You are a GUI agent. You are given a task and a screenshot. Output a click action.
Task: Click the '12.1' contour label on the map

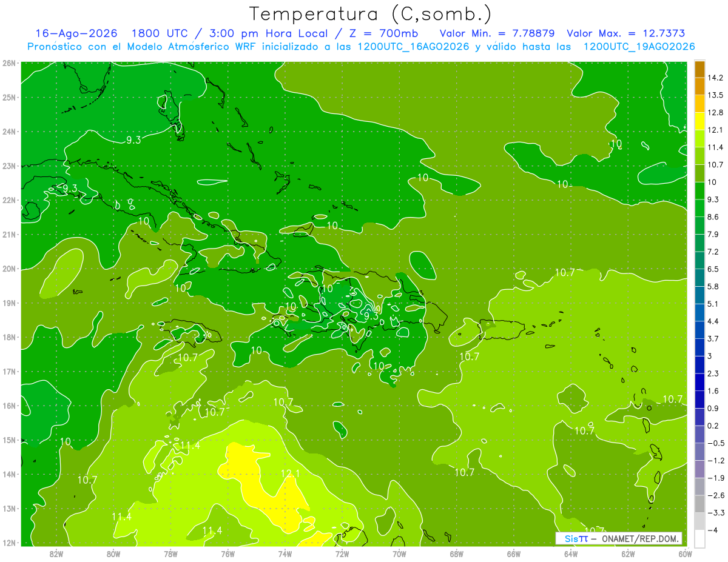pos(291,473)
